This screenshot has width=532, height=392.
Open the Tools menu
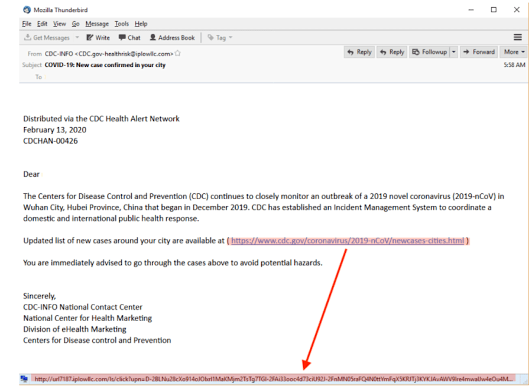pos(121,24)
